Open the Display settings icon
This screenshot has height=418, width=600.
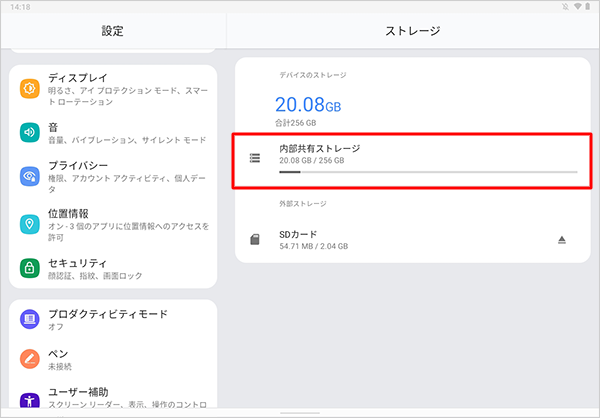pyautogui.click(x=29, y=89)
